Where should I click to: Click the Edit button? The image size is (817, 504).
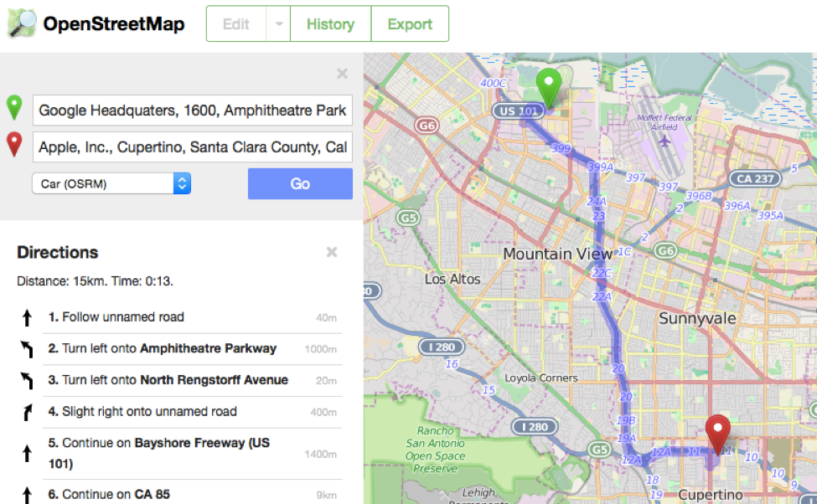[x=236, y=24]
